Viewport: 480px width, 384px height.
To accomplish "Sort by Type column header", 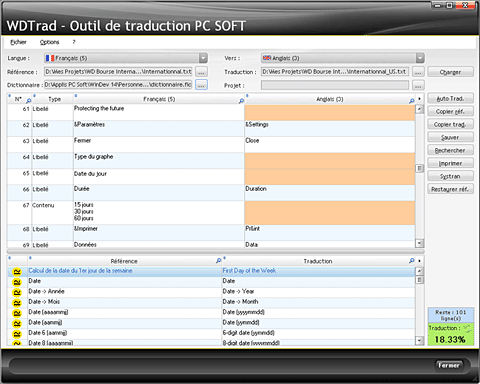I will [54, 99].
